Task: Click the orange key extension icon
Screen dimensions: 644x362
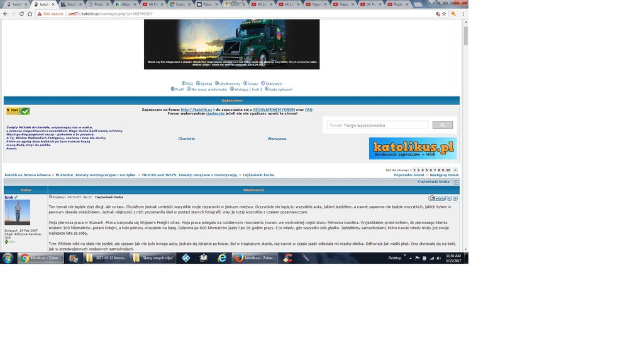Action: click(x=453, y=14)
